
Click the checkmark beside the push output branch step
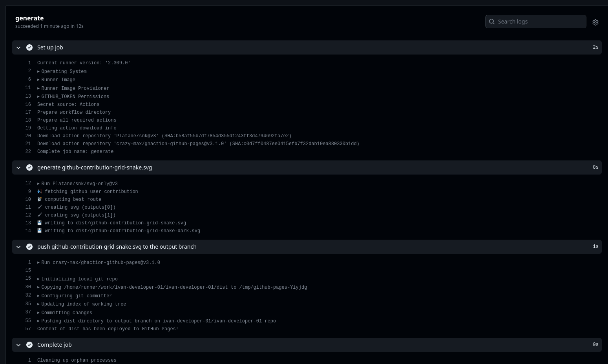29,247
